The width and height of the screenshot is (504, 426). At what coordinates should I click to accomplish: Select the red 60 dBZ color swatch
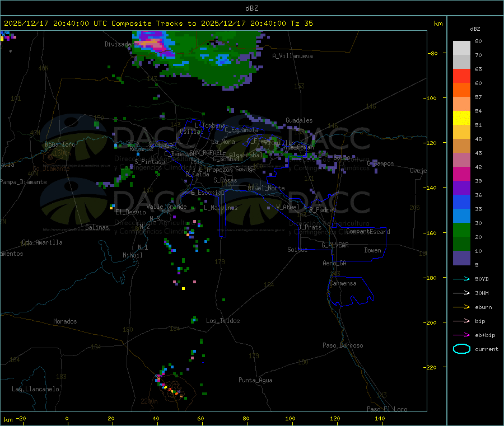click(x=461, y=76)
